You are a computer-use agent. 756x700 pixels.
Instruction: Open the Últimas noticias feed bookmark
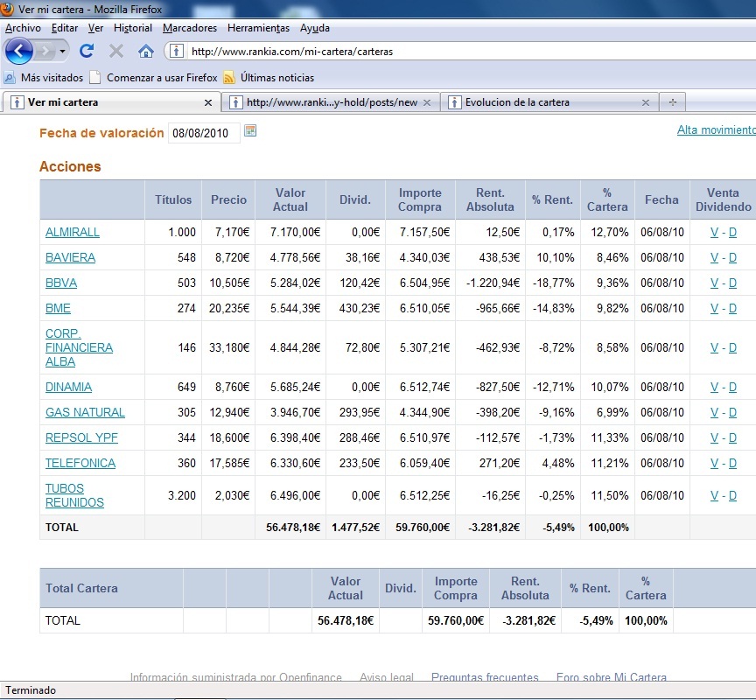[x=276, y=77]
